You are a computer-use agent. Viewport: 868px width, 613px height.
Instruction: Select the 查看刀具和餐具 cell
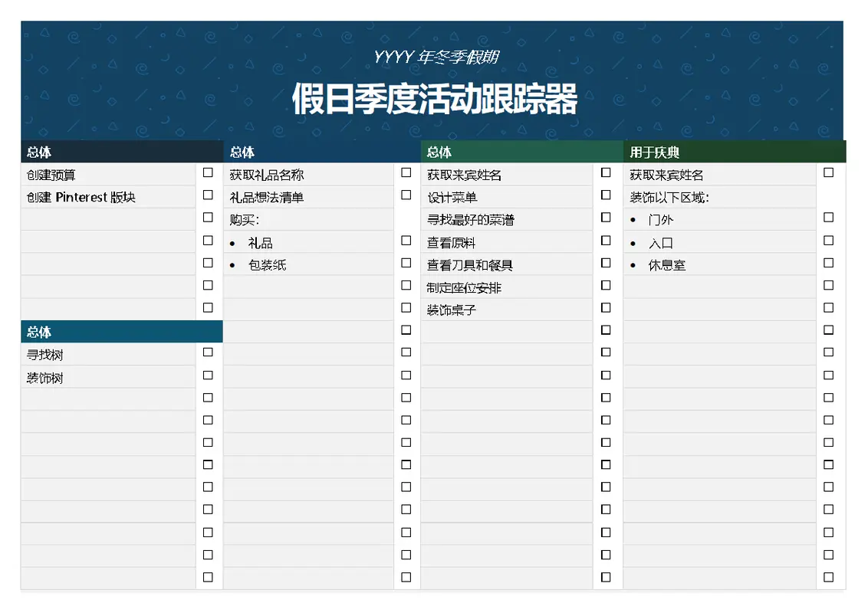(507, 265)
